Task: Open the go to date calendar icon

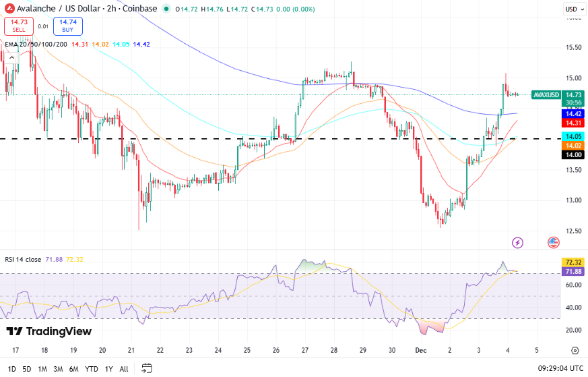Action: [147, 368]
